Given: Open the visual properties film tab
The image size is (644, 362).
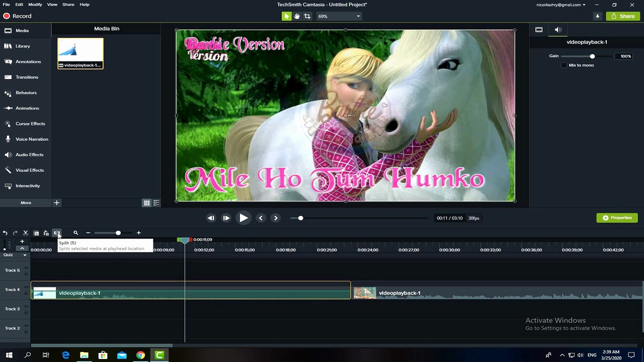Looking at the screenshot, I should [539, 30].
